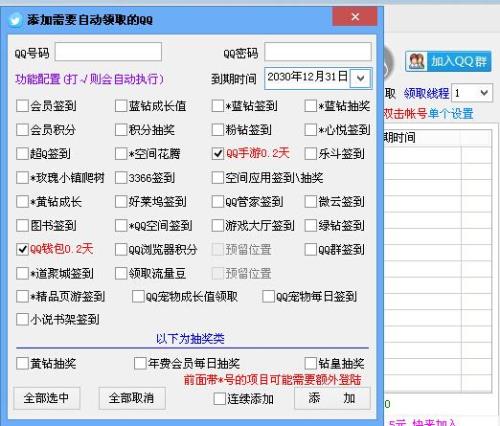The image size is (500, 426).
Task: Enable the *心悦签到 checkbox
Action: pyautogui.click(x=310, y=130)
